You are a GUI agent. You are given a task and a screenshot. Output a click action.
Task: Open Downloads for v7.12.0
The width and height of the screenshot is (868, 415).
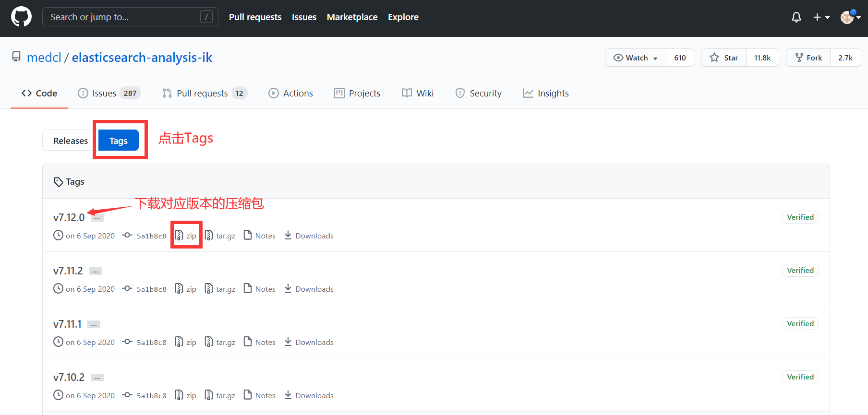tap(309, 236)
